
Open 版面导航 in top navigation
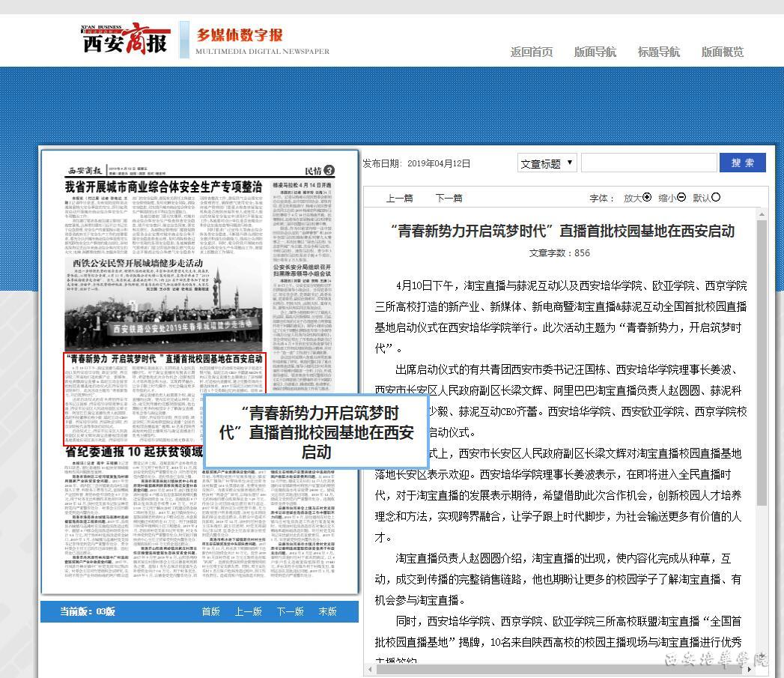[595, 52]
